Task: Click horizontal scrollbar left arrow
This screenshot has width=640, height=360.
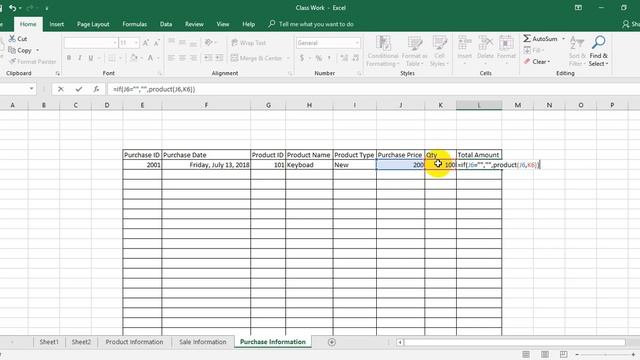Action: coord(400,342)
